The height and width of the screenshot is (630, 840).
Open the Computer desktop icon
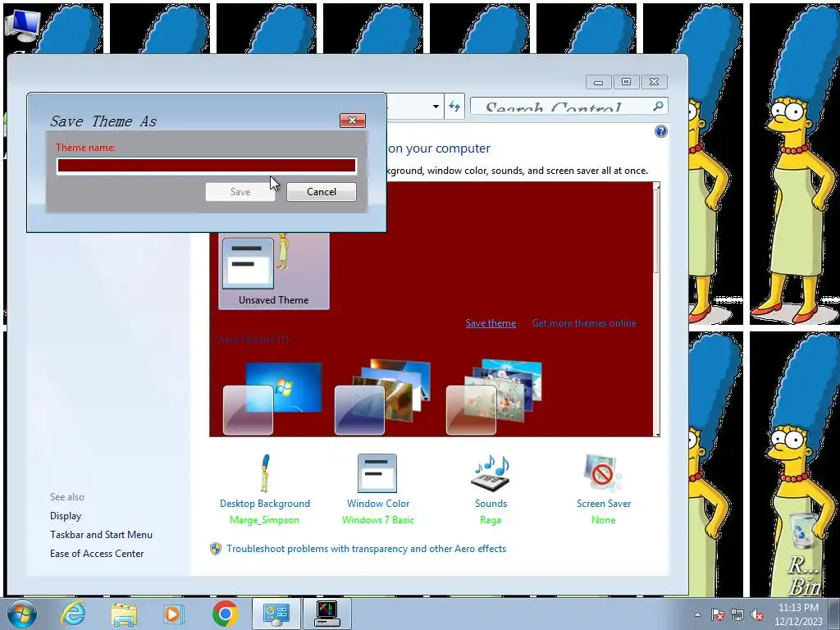coord(22,27)
